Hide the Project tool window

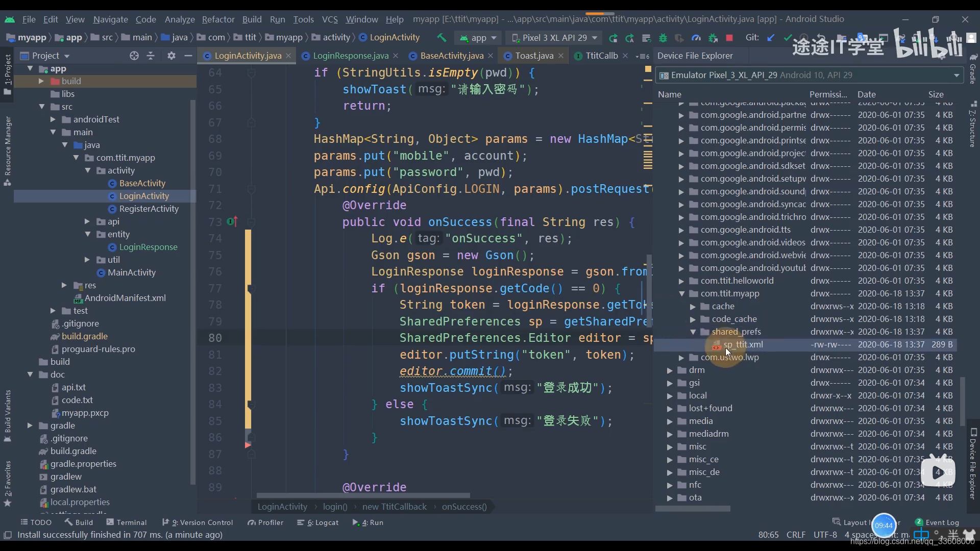[188, 56]
